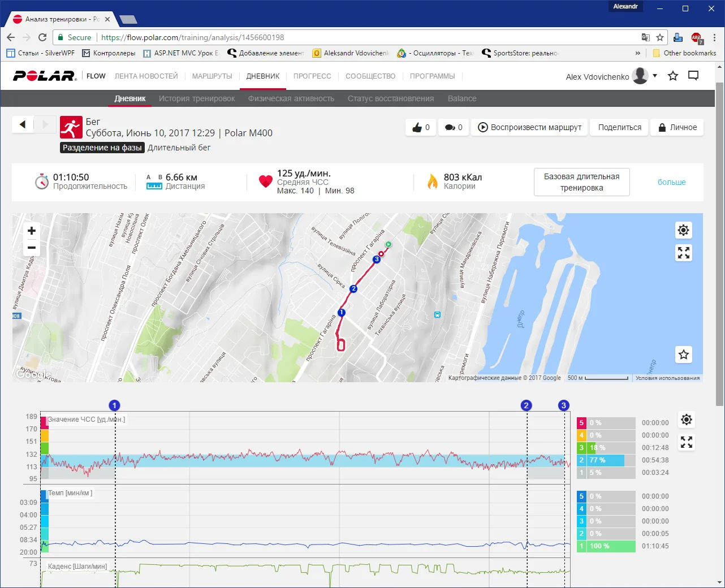Zoom in on the route map
This screenshot has width=725, height=588.
tap(32, 231)
